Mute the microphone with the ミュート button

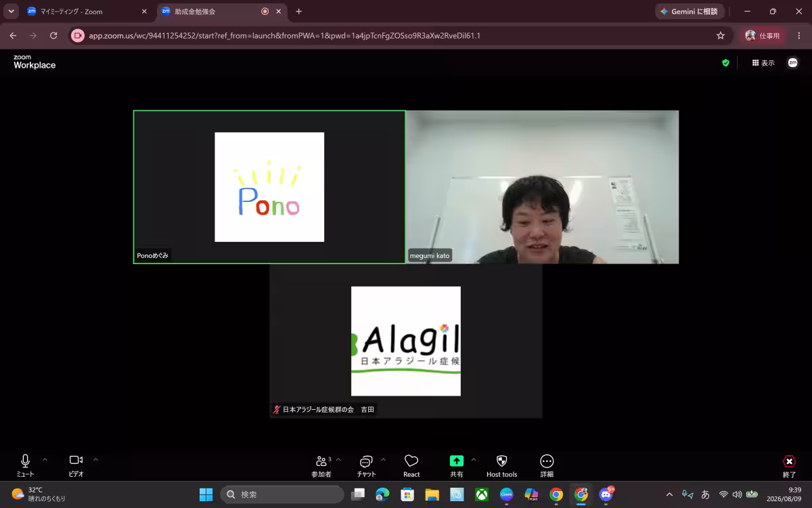(x=25, y=465)
